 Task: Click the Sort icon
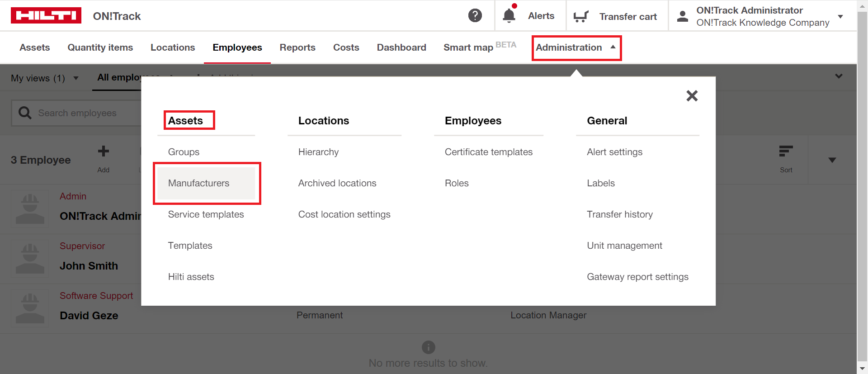(x=786, y=151)
